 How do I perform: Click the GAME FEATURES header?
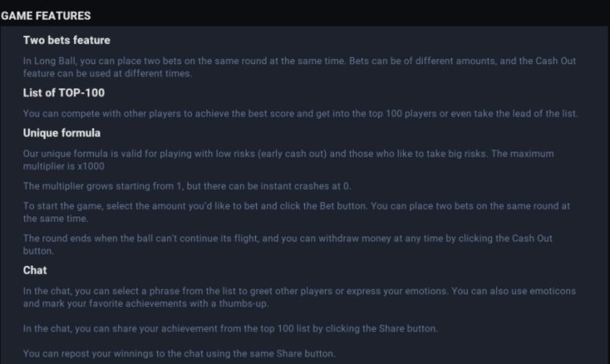(46, 16)
